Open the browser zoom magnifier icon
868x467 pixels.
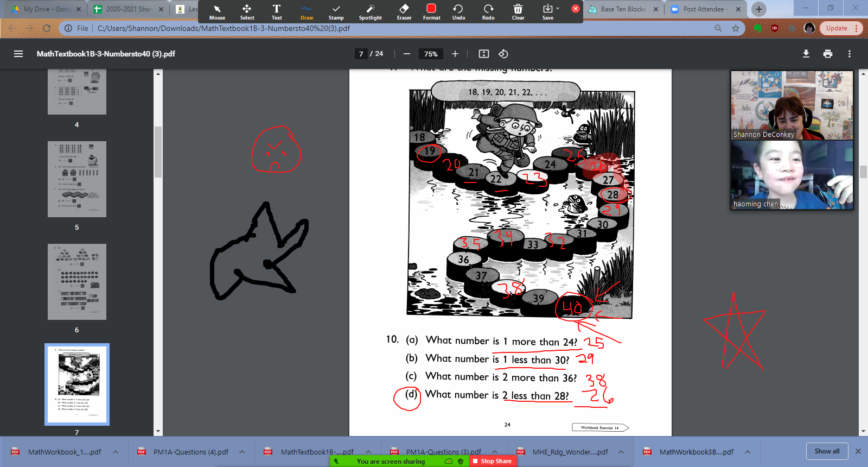coord(718,28)
